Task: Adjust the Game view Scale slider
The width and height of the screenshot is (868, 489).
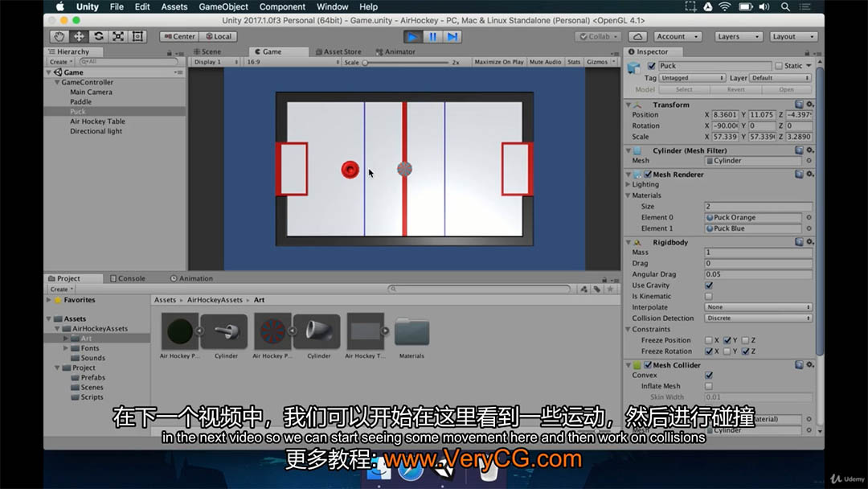Action: [x=365, y=62]
